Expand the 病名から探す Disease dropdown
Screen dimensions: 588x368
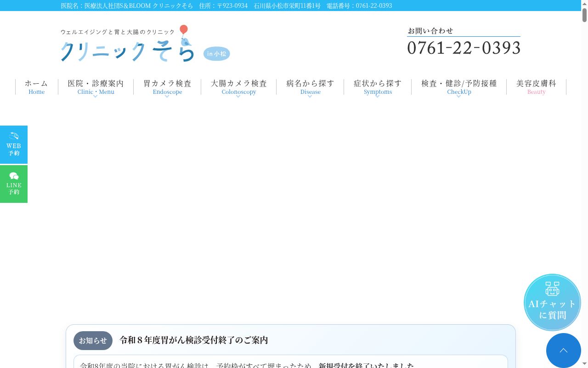pos(310,87)
